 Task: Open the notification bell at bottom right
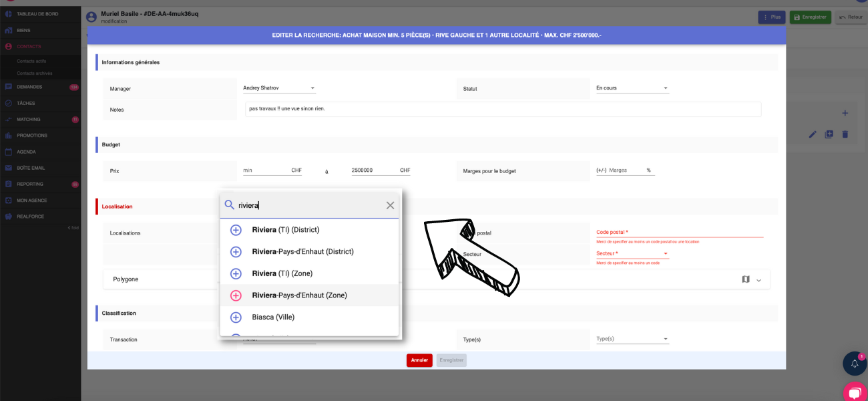coord(855,364)
